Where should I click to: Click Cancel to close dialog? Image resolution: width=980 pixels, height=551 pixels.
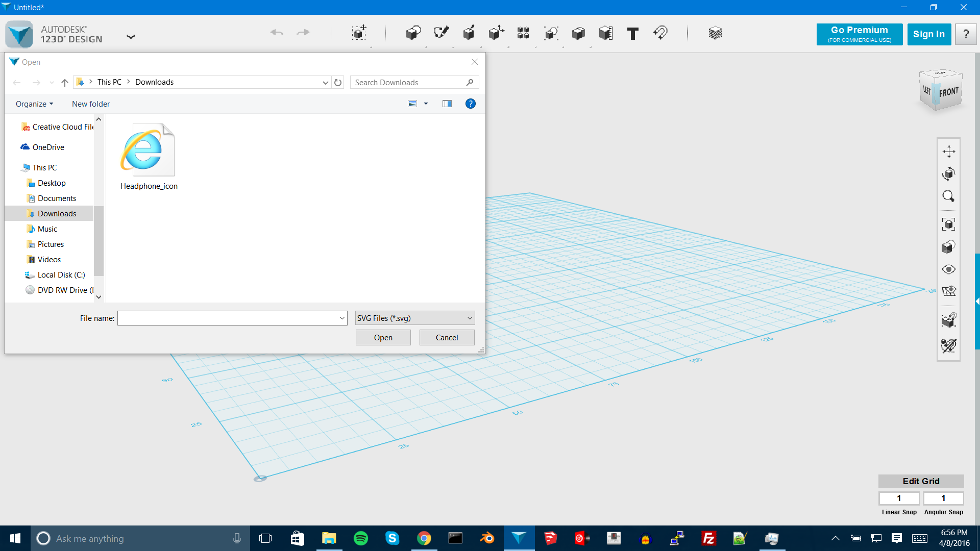click(446, 337)
